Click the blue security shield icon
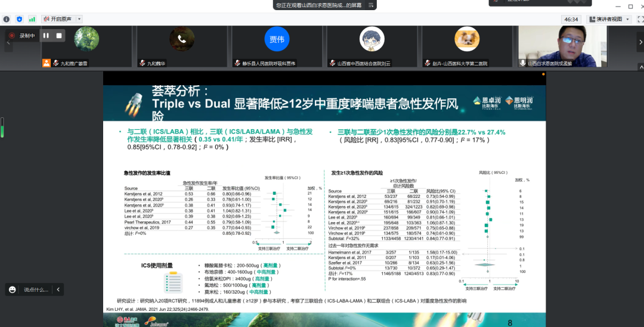 (20, 19)
